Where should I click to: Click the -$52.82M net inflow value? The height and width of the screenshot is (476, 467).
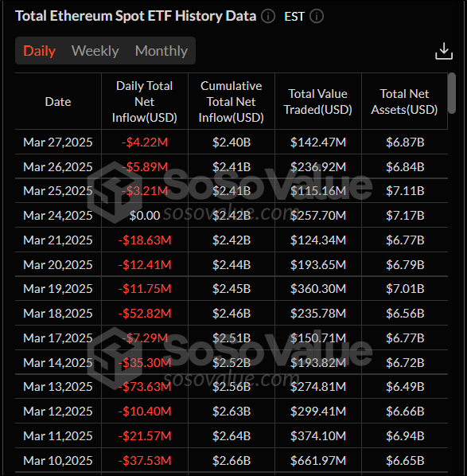145,313
